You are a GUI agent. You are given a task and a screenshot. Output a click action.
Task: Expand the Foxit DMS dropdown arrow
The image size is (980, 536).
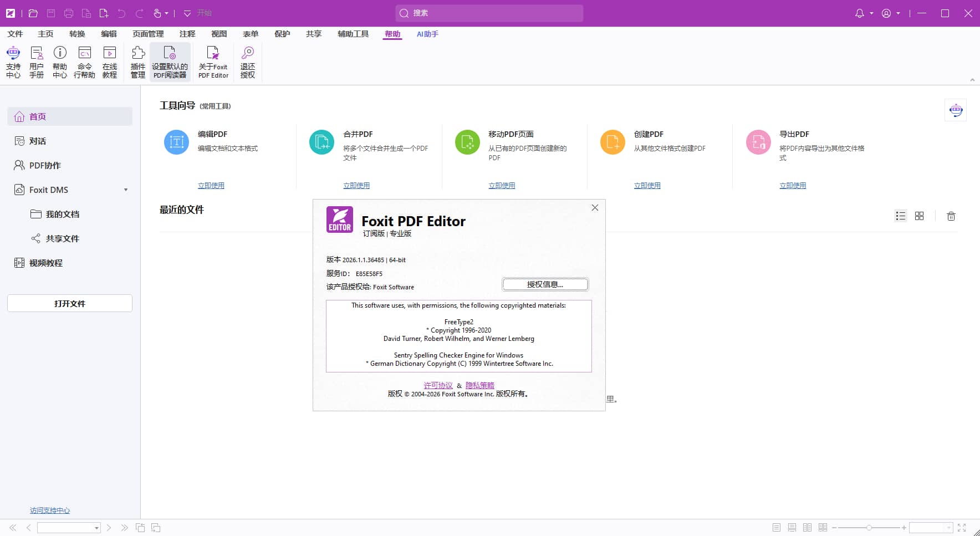126,190
